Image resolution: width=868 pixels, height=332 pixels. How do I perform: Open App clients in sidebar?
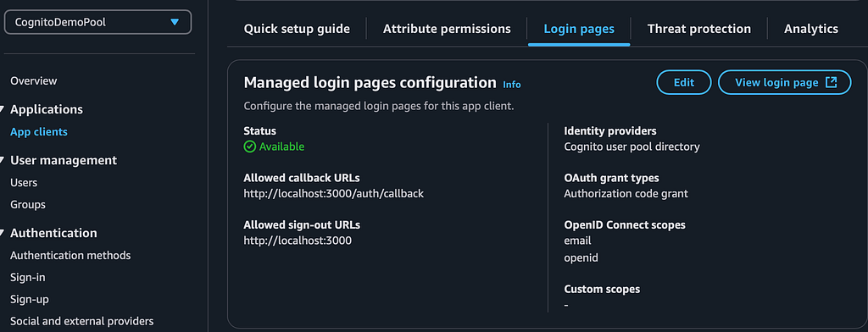pyautogui.click(x=39, y=131)
